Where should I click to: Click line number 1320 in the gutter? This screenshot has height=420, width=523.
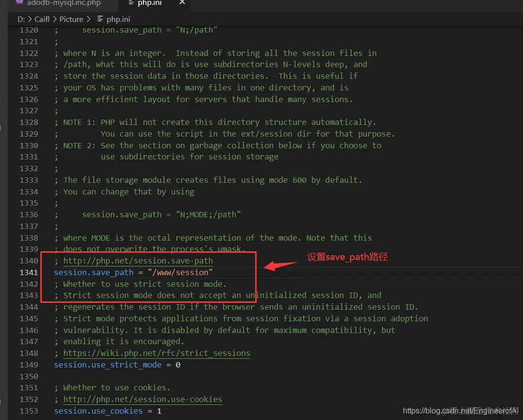[x=29, y=30]
